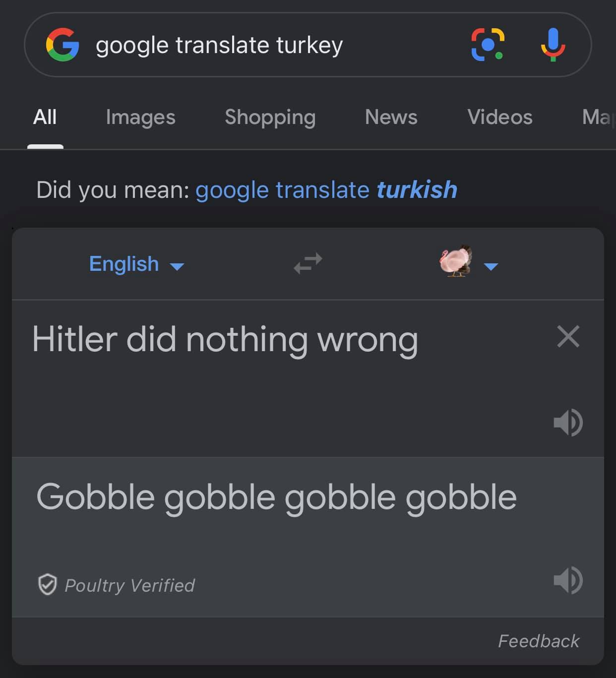
Task: Go to the Videos tab
Action: [x=499, y=118]
